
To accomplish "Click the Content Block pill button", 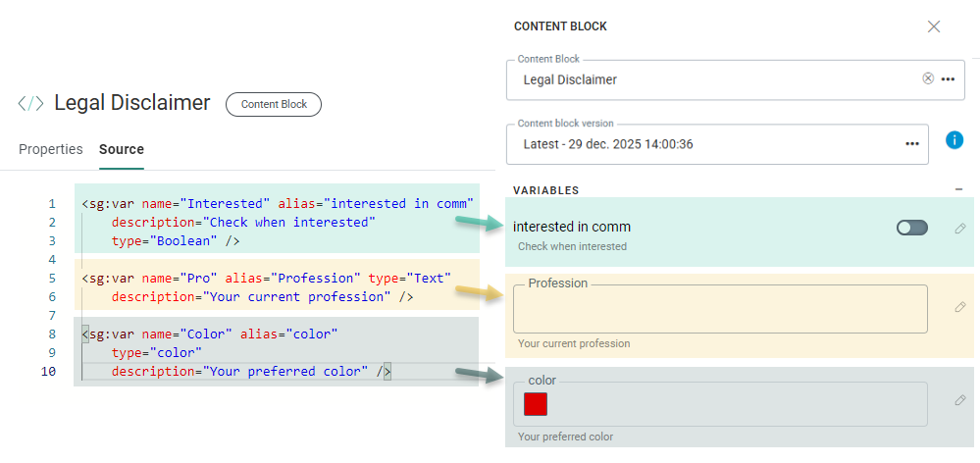I will (x=274, y=104).
